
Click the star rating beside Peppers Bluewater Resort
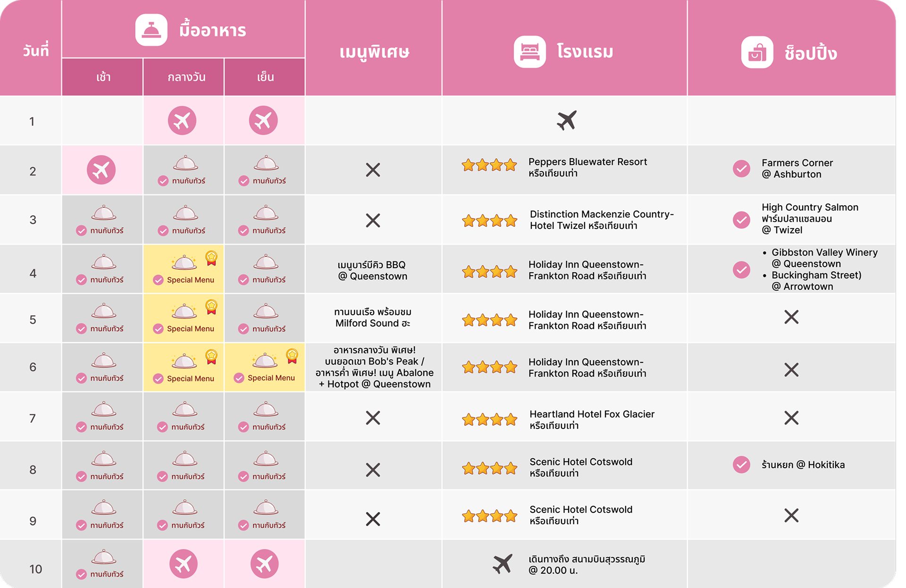pos(489,165)
